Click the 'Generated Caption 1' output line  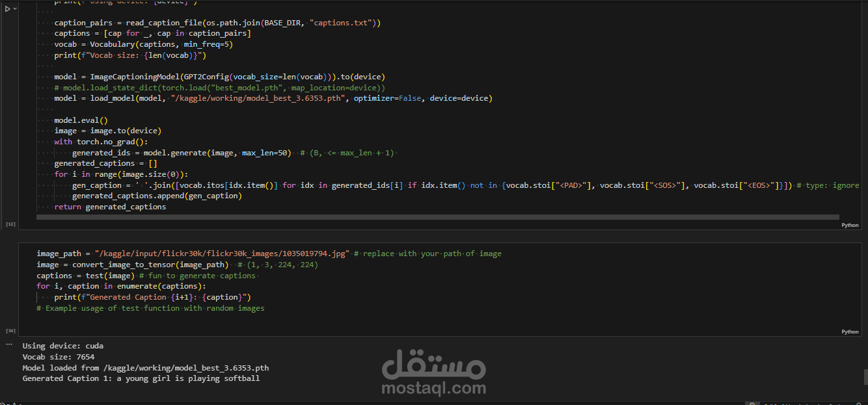pyautogui.click(x=141, y=378)
